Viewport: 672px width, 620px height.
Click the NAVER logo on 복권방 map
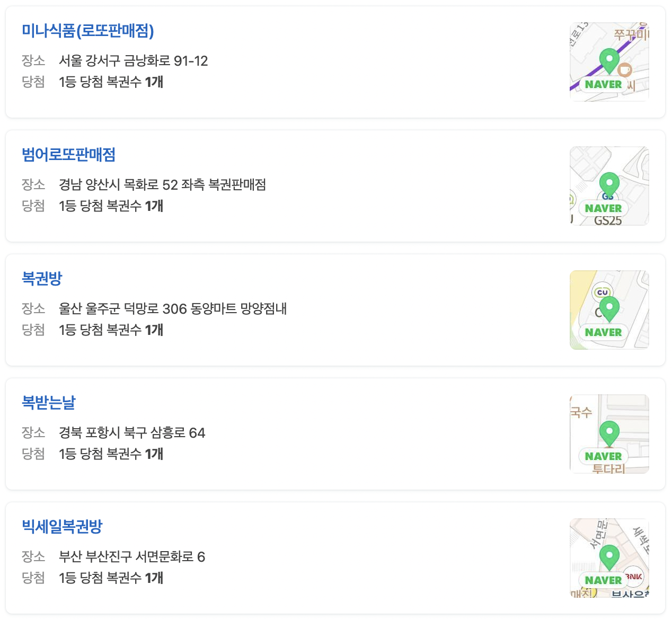point(603,332)
